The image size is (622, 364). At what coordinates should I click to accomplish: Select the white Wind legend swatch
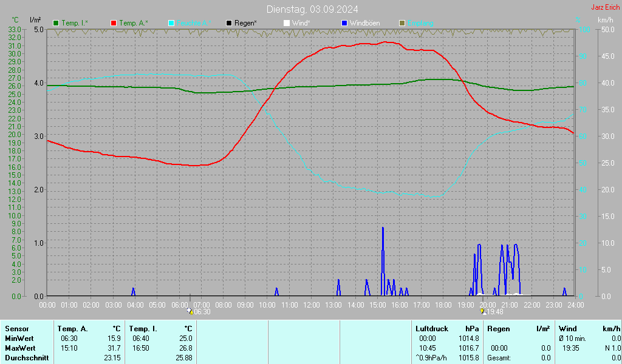pos(287,23)
